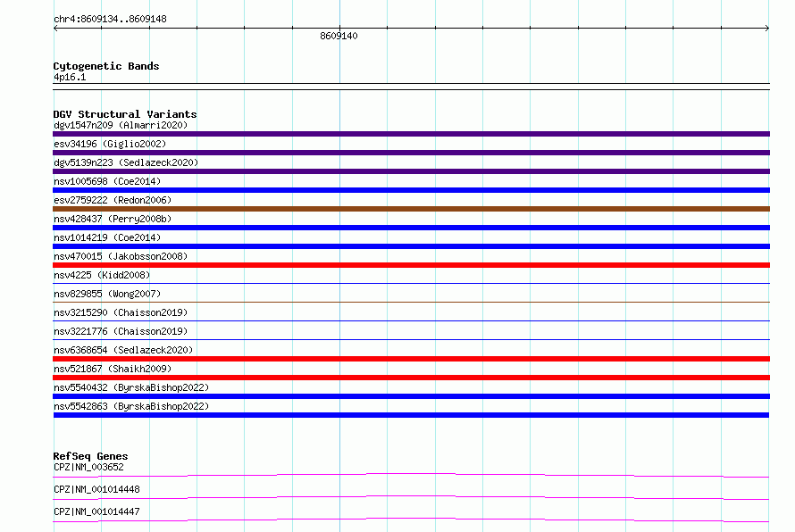
Task: Open nsv521867 (Shaikh2009) variant
Action: click(113, 369)
